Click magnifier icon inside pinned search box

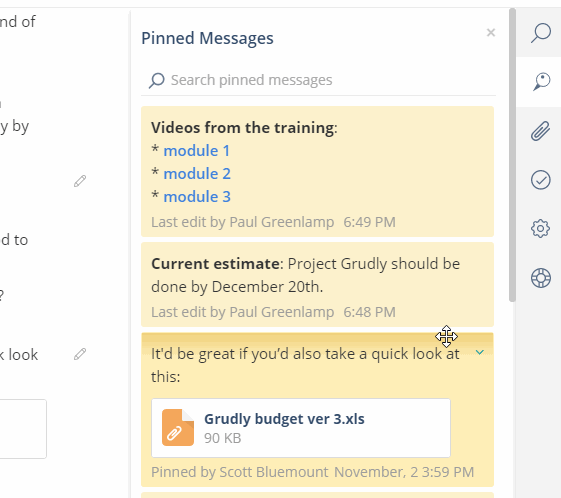click(x=157, y=80)
